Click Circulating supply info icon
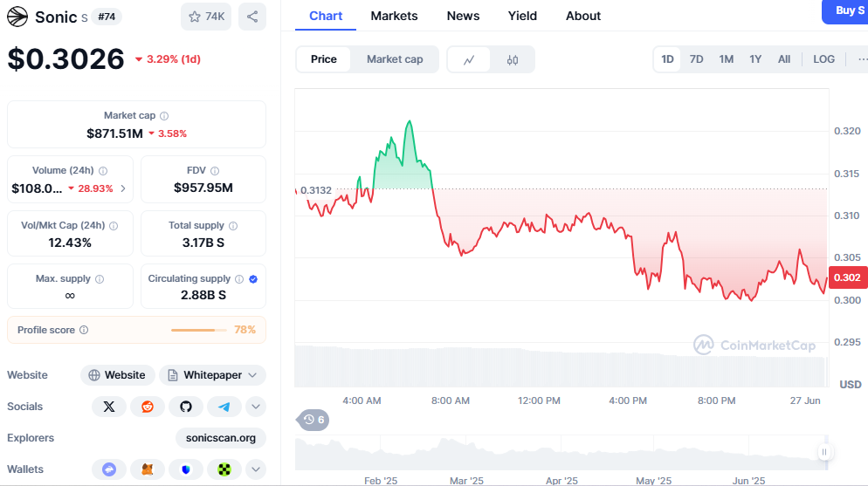 pyautogui.click(x=239, y=278)
